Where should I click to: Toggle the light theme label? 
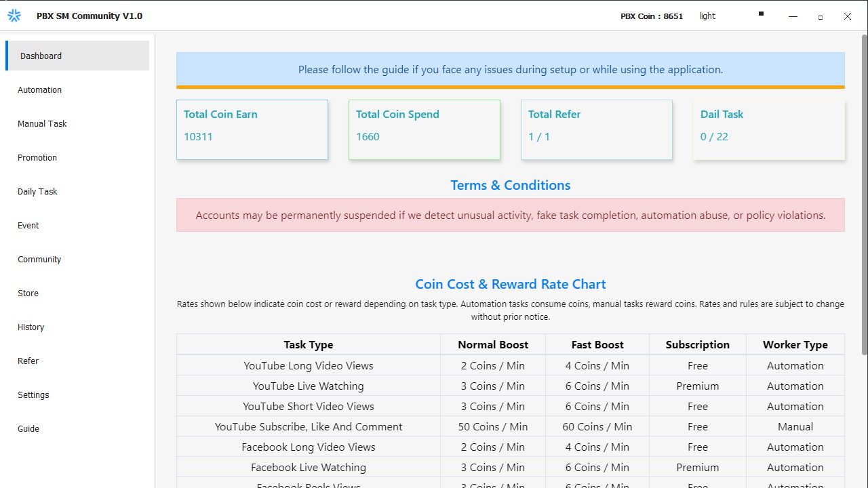707,16
